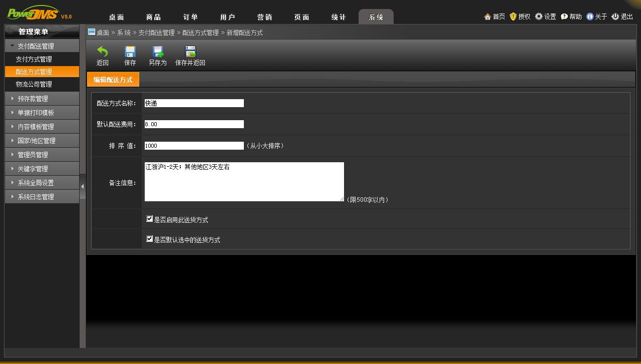Click the 关于 info icon
This screenshot has height=364, width=641.
(590, 17)
